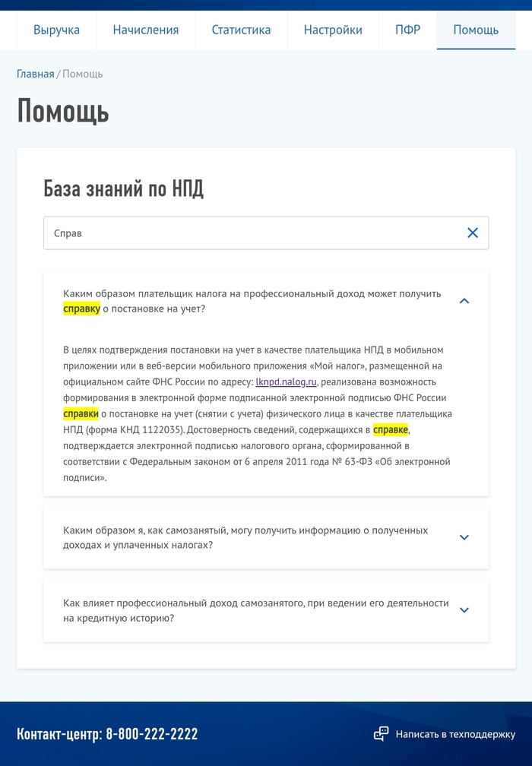Click the tech support chat icon
The height and width of the screenshot is (766, 532).
click(382, 734)
